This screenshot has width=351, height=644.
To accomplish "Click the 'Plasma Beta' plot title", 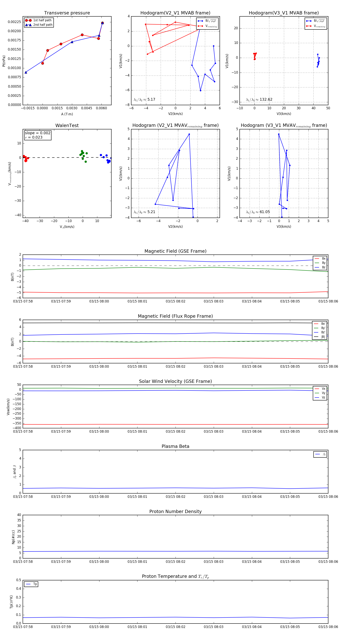I will point(175,447).
